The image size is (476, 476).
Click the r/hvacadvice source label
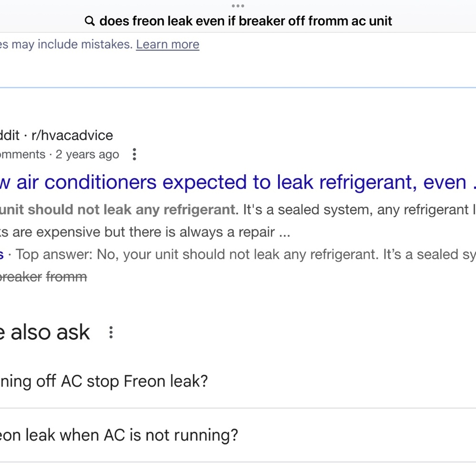pyautogui.click(x=72, y=135)
